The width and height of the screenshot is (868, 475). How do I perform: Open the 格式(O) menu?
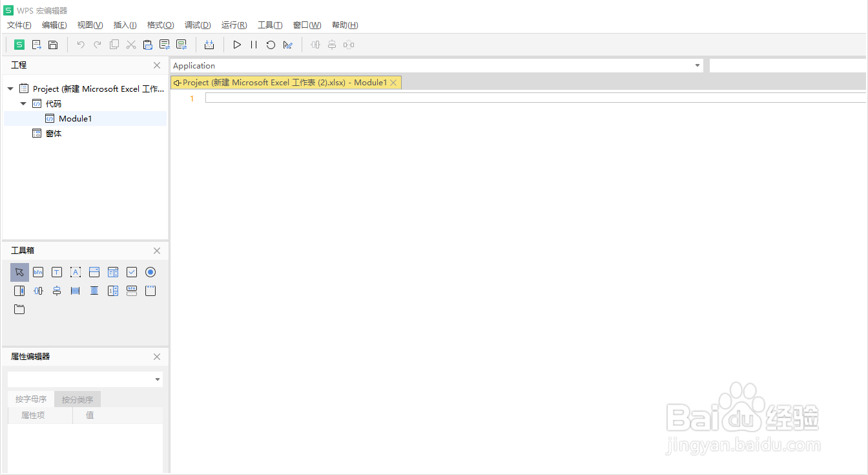(161, 25)
